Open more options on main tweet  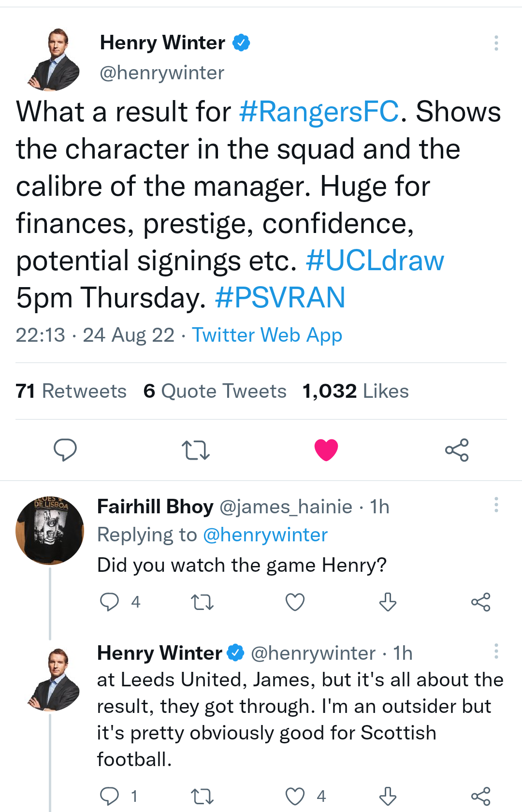(x=496, y=43)
